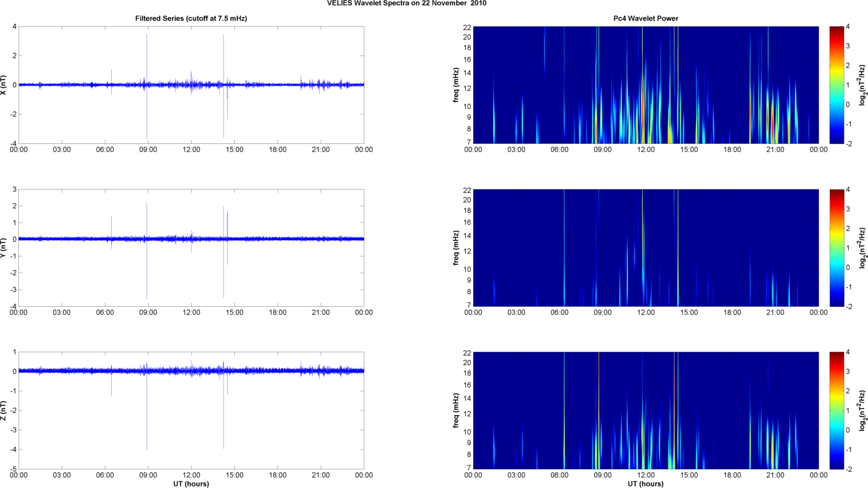Viewport: 868px width, 488px height.
Task: Click the log2(nT²/Hz) label beside top colorbar
Action: point(862,85)
